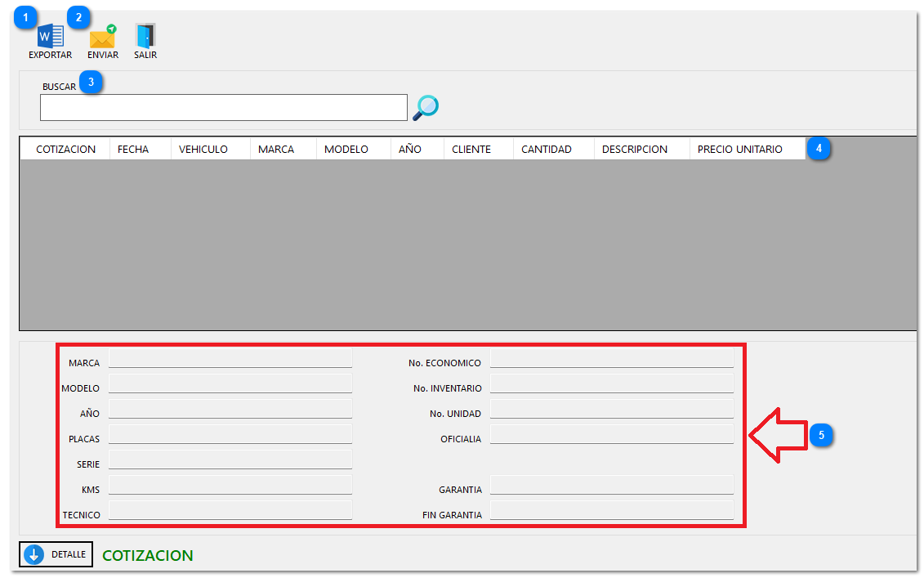This screenshot has width=924, height=578.
Task: Click the blue down-arrow DETALLE icon
Action: (x=33, y=554)
